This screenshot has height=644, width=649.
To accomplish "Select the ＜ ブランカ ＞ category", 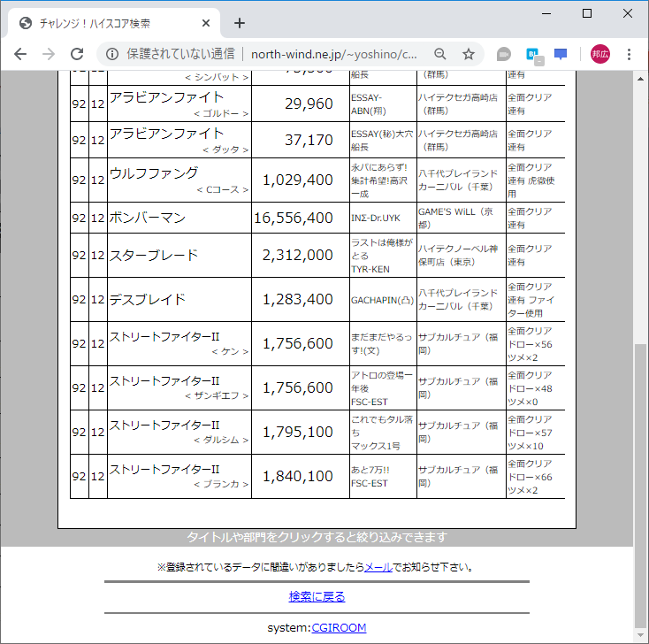I will pos(221,484).
